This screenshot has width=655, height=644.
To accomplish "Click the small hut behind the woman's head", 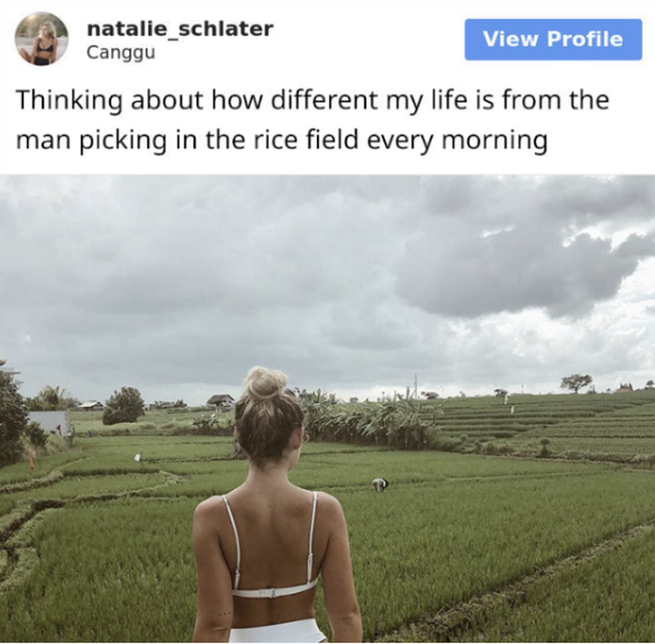I will (x=221, y=401).
